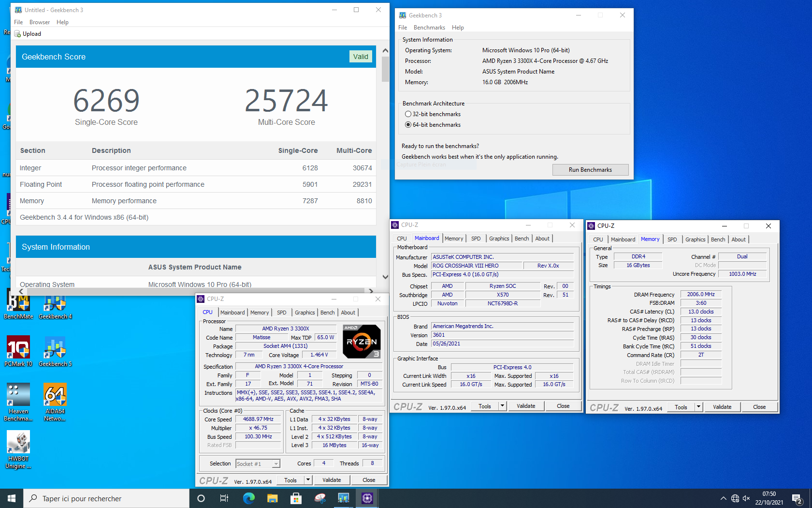Open Tools dropdown arrow in CPU-Z CPU window

pos(308,480)
